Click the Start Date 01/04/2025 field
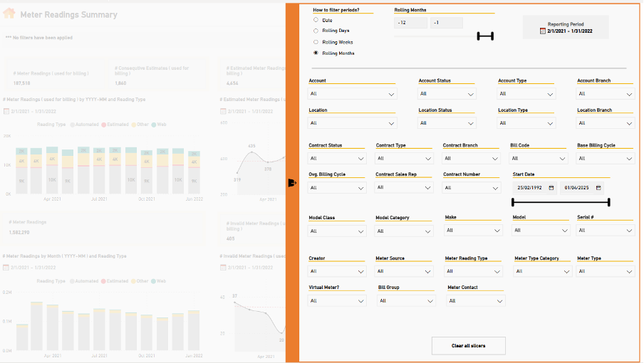The width and height of the screenshot is (644, 363). pyautogui.click(x=581, y=187)
